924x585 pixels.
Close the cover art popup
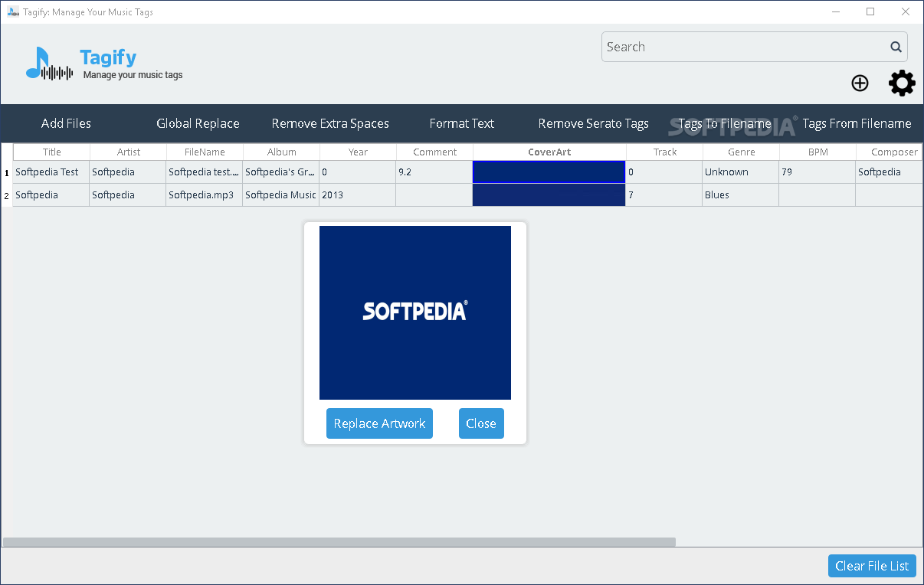coord(481,423)
